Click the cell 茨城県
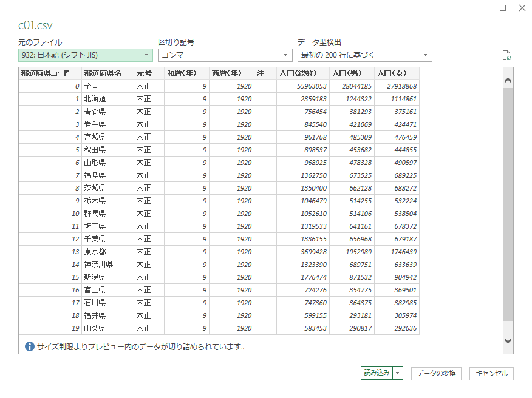Screen dimensions: 532x398 click(x=107, y=188)
